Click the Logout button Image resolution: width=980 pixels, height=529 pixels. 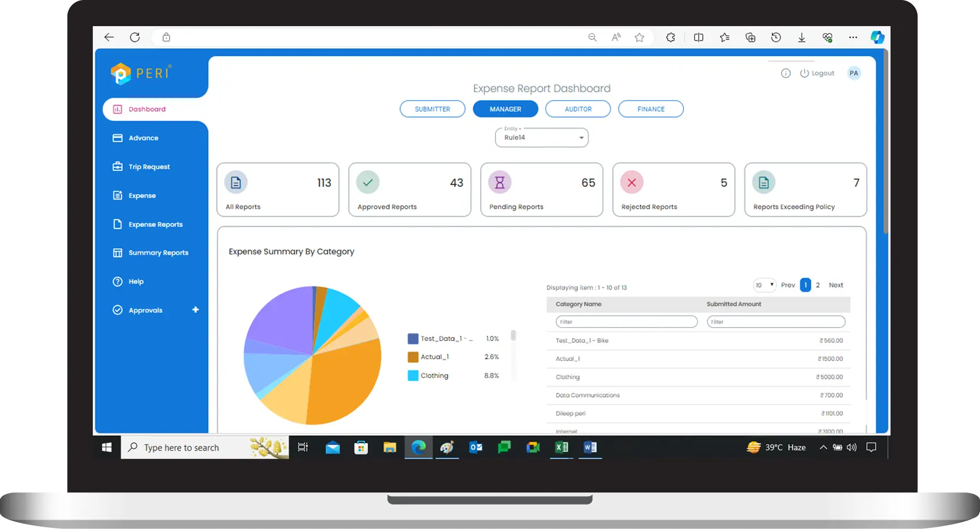(x=817, y=73)
